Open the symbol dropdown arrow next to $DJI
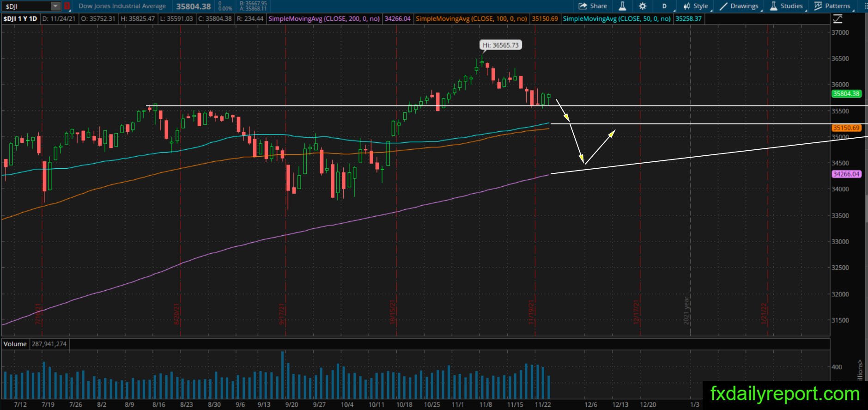868x410 pixels. coord(55,6)
